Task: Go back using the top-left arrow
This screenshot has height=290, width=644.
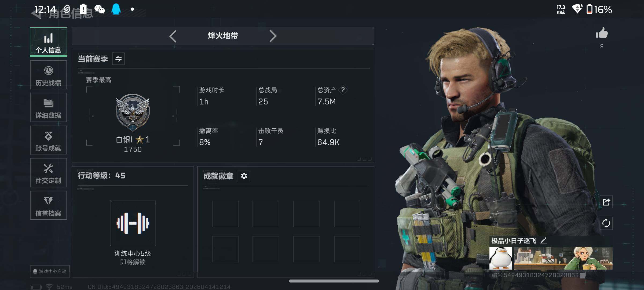Action: [36, 13]
